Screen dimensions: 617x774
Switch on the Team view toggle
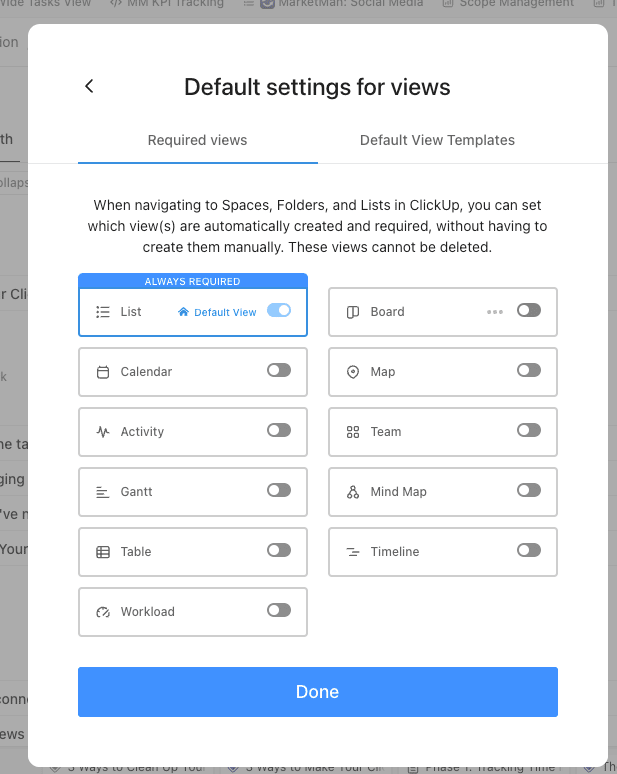[x=529, y=430]
